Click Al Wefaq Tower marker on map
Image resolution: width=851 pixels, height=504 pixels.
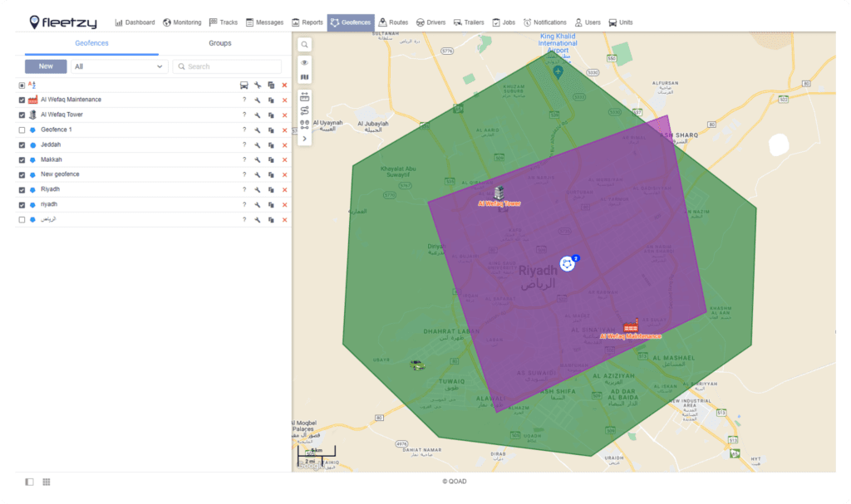tap(499, 193)
